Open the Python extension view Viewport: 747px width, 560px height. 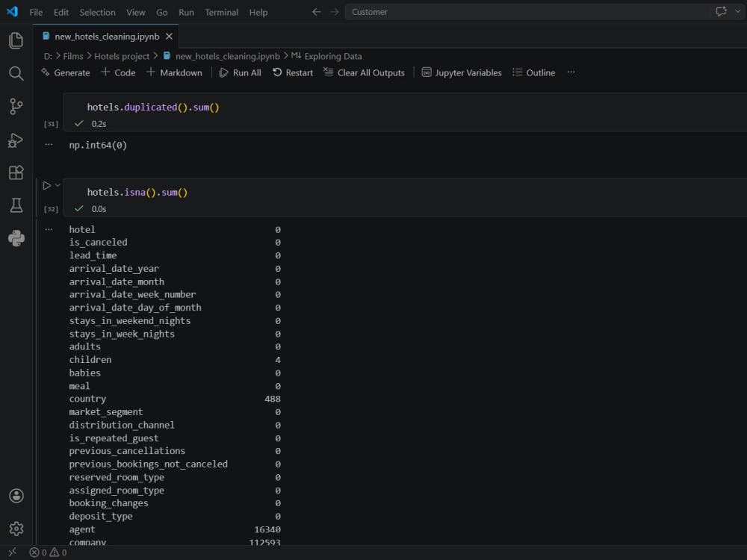point(16,238)
